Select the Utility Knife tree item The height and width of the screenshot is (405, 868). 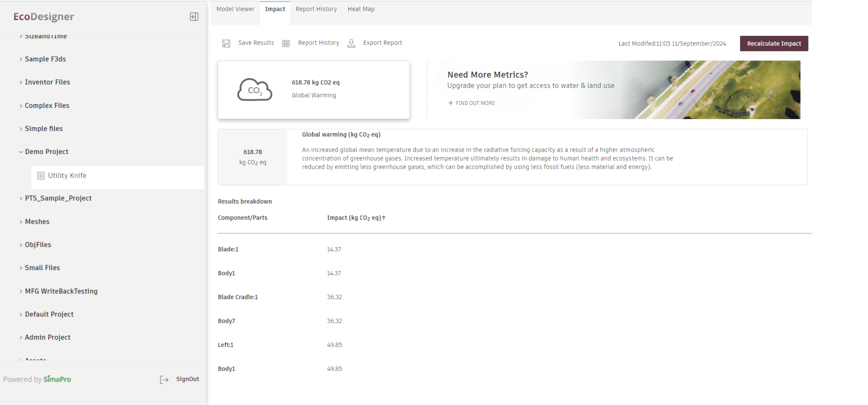click(x=67, y=176)
